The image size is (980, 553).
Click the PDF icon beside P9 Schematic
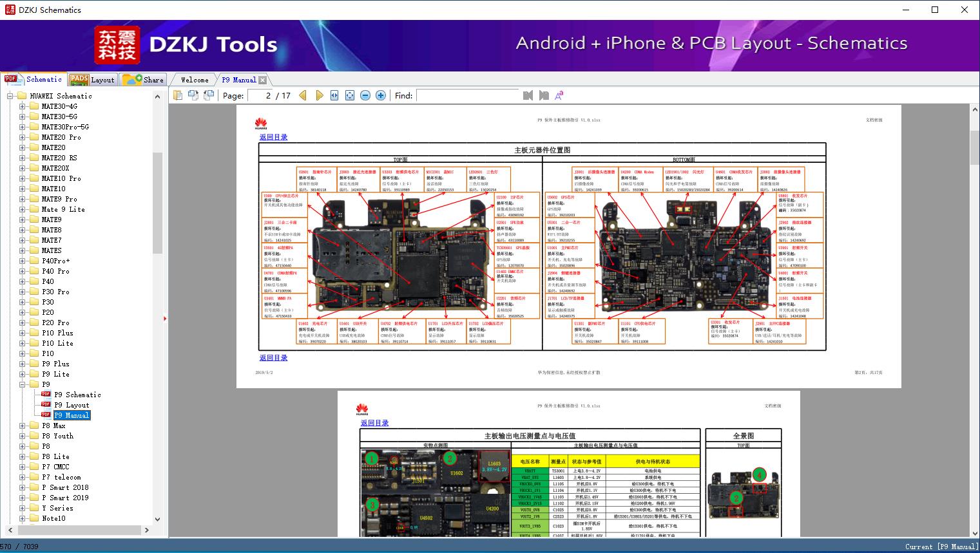(x=46, y=395)
